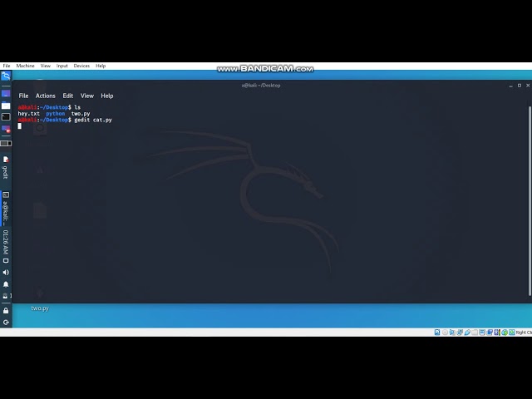Image resolution: width=532 pixels, height=399 pixels.
Task: Open the Kali applications menu icon
Action: (x=6, y=76)
